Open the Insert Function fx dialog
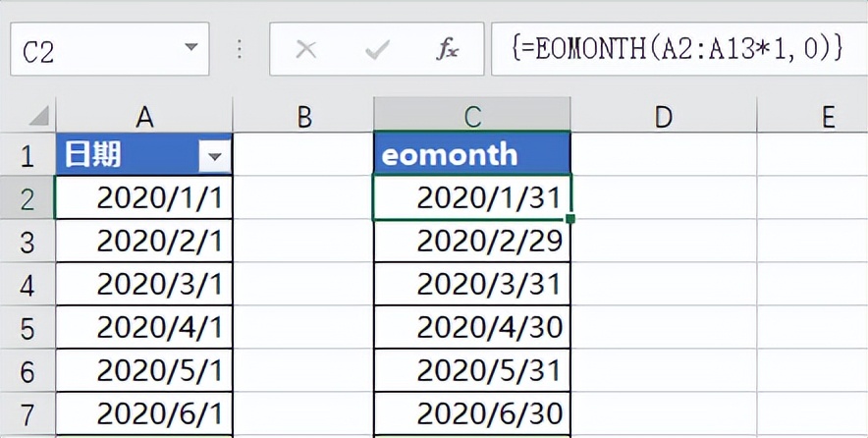The height and width of the screenshot is (438, 868). pyautogui.click(x=447, y=50)
